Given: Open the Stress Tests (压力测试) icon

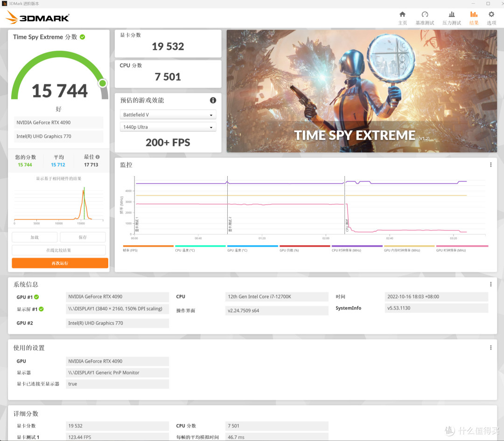Looking at the screenshot, I should (x=452, y=14).
